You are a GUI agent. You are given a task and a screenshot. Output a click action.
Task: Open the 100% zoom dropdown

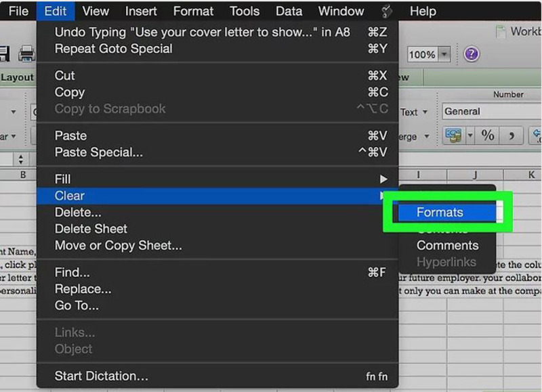(444, 55)
